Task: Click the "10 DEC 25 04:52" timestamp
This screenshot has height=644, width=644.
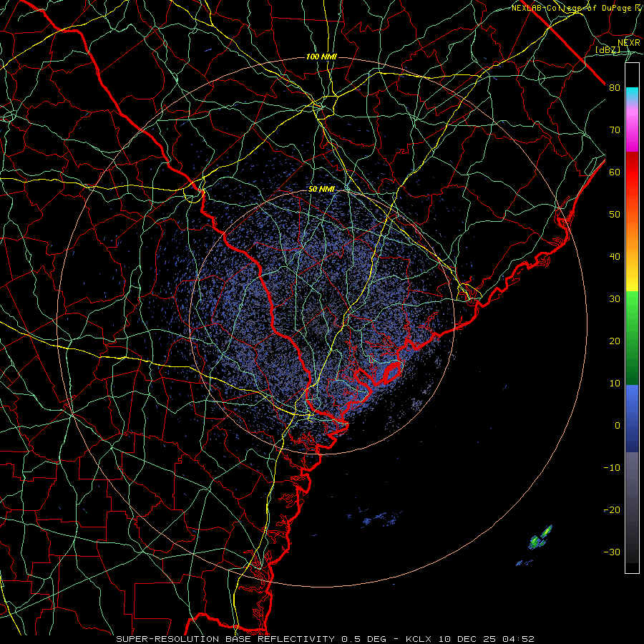Action: tap(487, 639)
